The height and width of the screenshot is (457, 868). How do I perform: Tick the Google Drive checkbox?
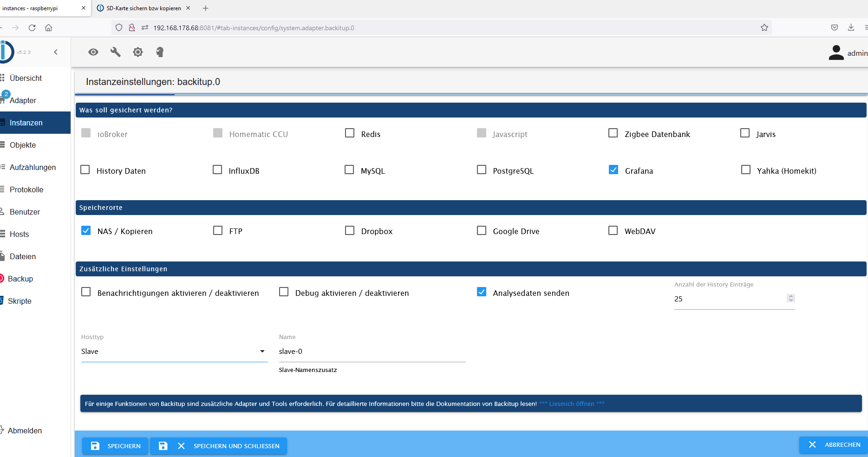click(x=482, y=231)
